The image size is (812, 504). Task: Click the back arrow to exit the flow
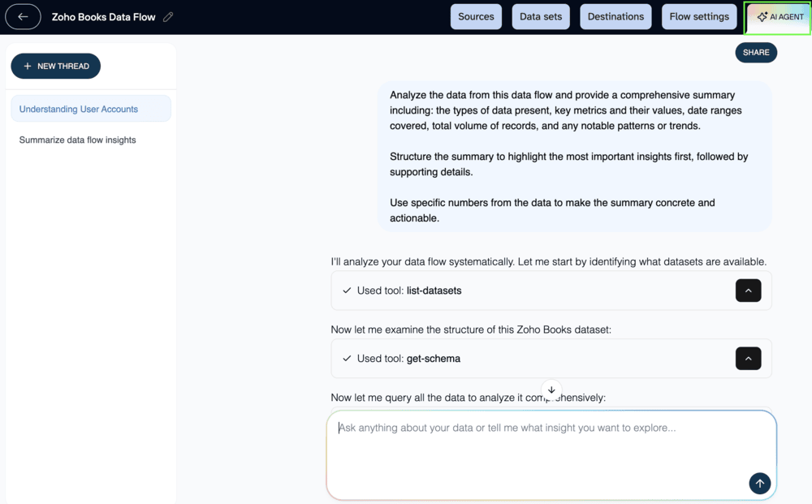point(22,16)
